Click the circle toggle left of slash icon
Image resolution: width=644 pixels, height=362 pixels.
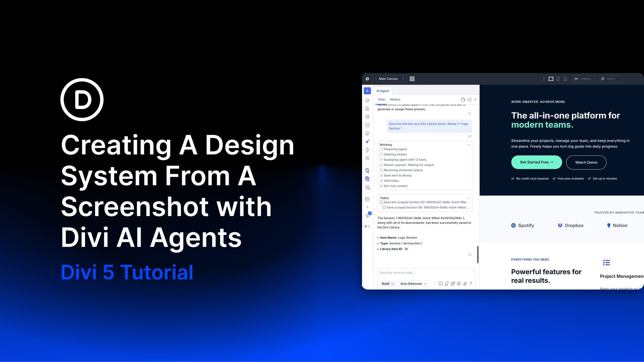(435, 284)
